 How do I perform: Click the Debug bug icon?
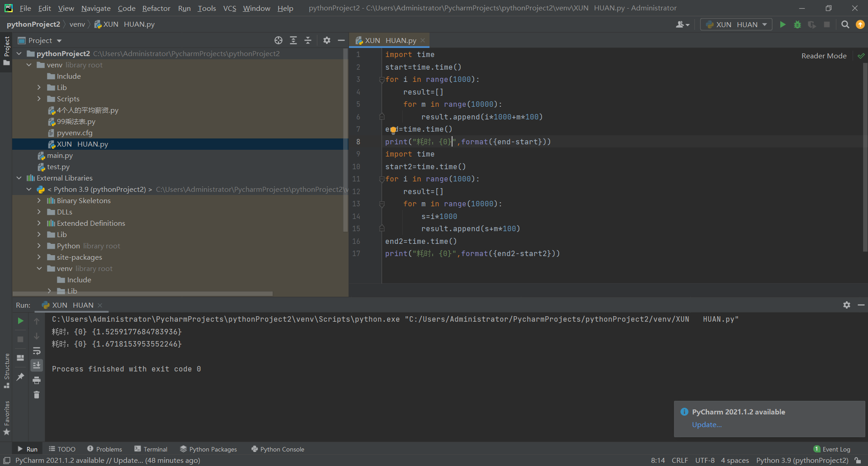coord(797,24)
